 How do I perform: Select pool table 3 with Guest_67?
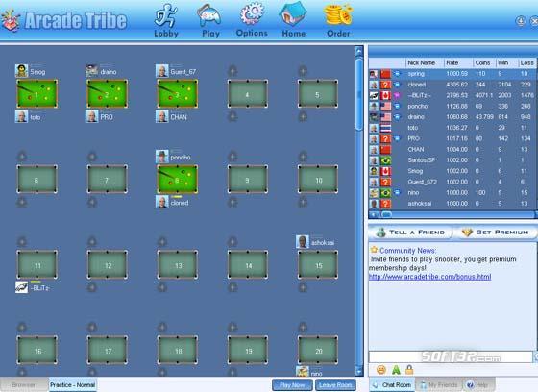click(x=178, y=94)
